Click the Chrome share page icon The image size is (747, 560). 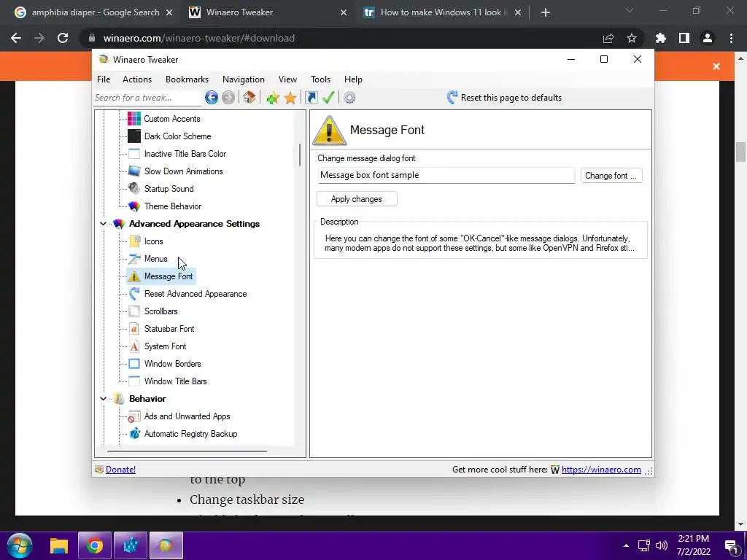pos(608,38)
